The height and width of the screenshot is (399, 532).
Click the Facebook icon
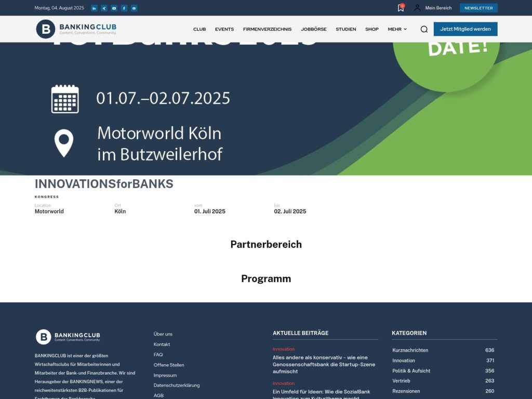(124, 8)
